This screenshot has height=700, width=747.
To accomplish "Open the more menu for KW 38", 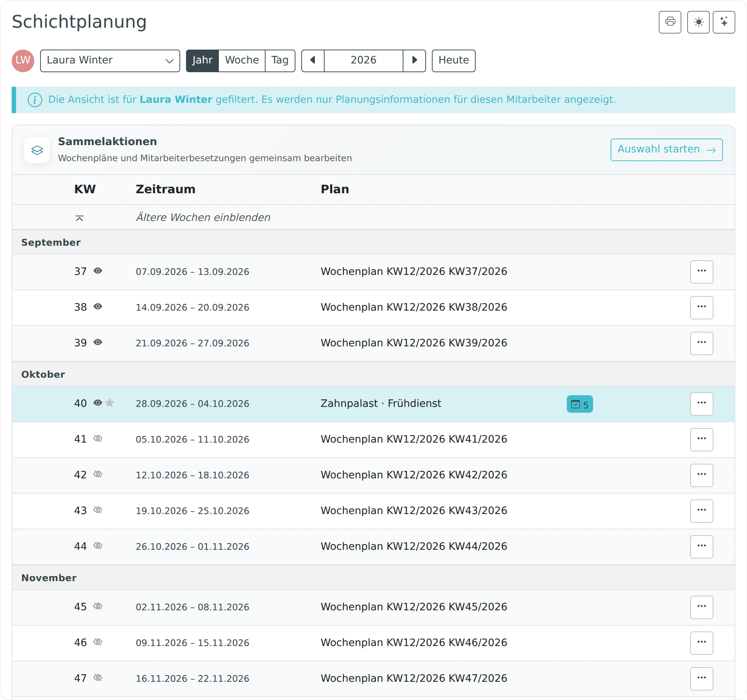I will (701, 308).
